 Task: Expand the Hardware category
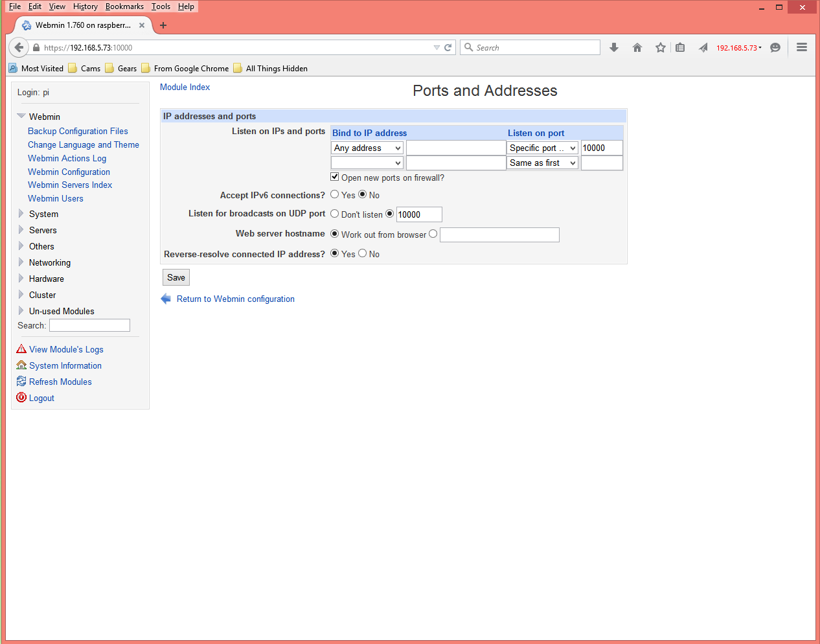[21, 278]
